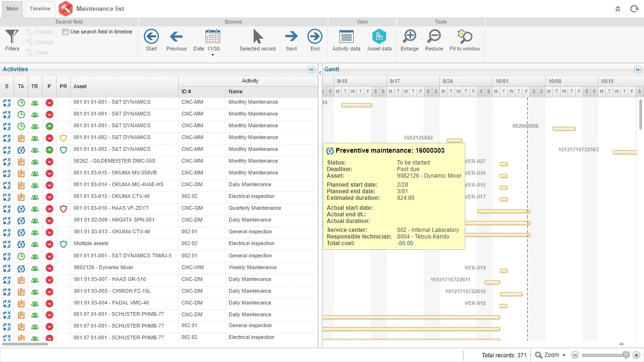Click the Previous arrow button

[176, 40]
